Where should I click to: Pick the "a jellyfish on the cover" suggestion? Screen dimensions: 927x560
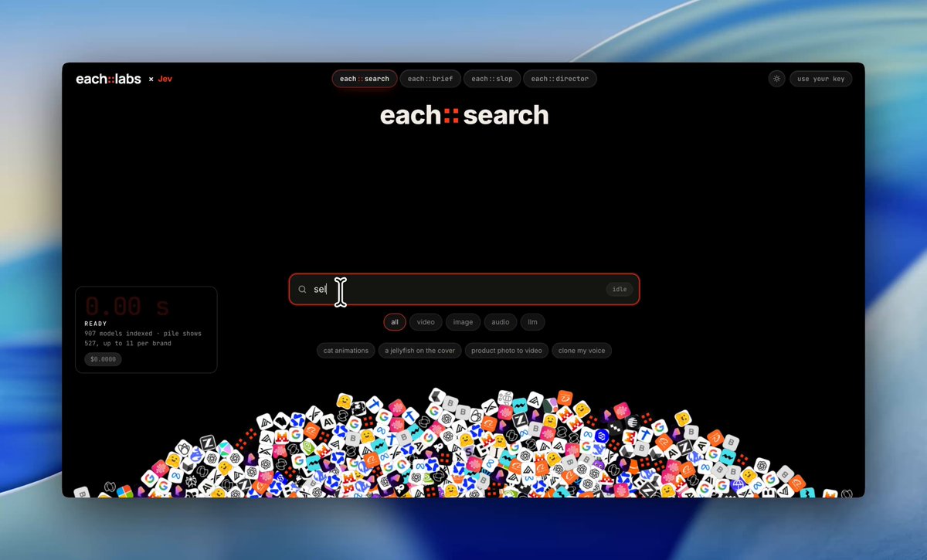tap(420, 351)
